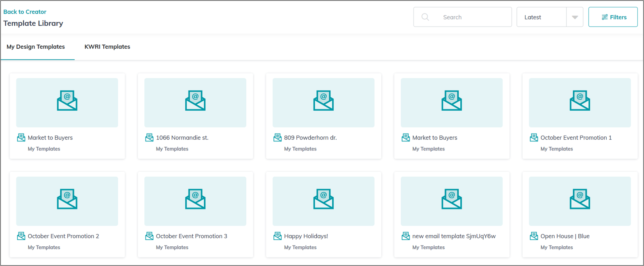This screenshot has width=644, height=266.
Task: Open the 'Open House | Blue' title
Action: point(565,236)
